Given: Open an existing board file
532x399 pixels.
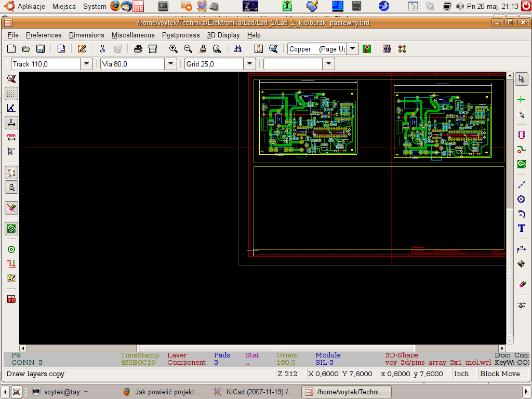Looking at the screenshot, I should coord(26,49).
